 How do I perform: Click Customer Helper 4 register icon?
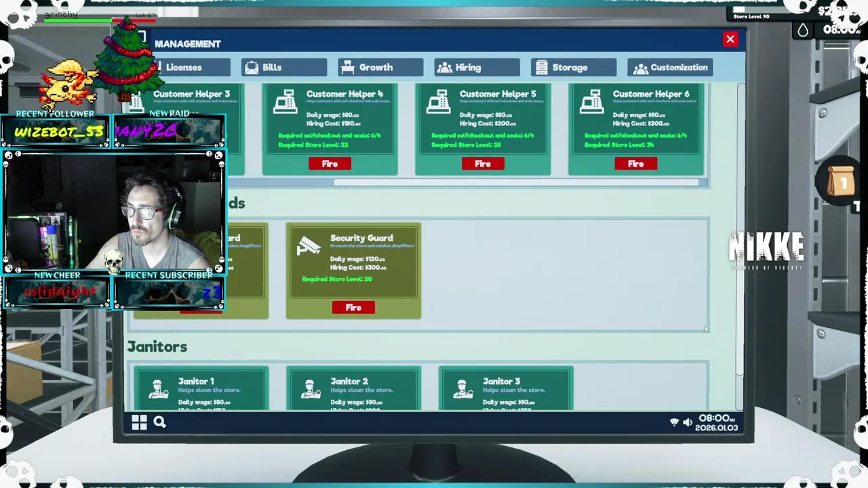click(x=285, y=102)
